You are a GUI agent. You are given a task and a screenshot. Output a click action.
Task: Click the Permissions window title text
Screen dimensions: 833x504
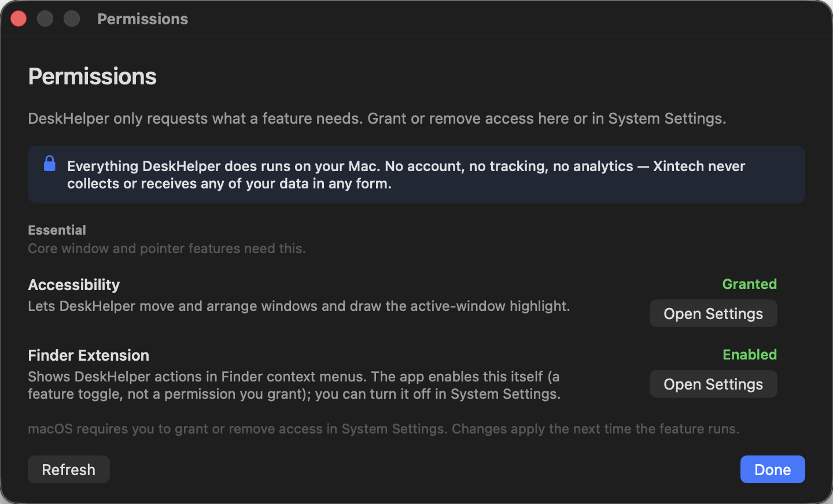143,19
